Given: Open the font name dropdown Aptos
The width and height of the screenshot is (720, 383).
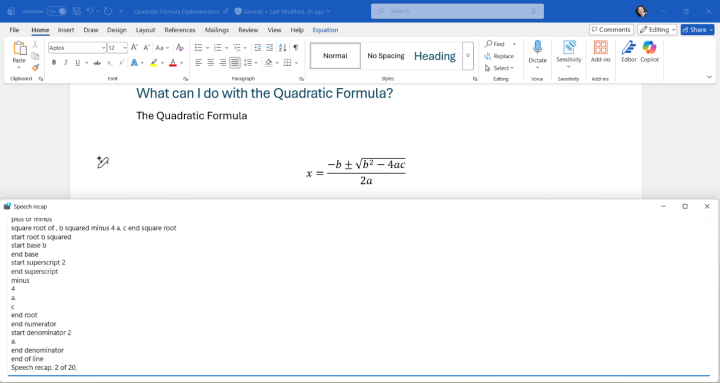Looking at the screenshot, I should [103, 48].
